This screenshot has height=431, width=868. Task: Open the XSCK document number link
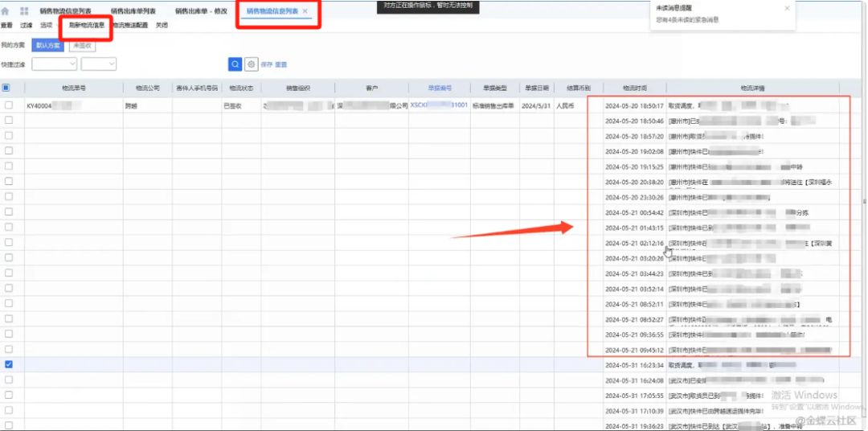438,105
